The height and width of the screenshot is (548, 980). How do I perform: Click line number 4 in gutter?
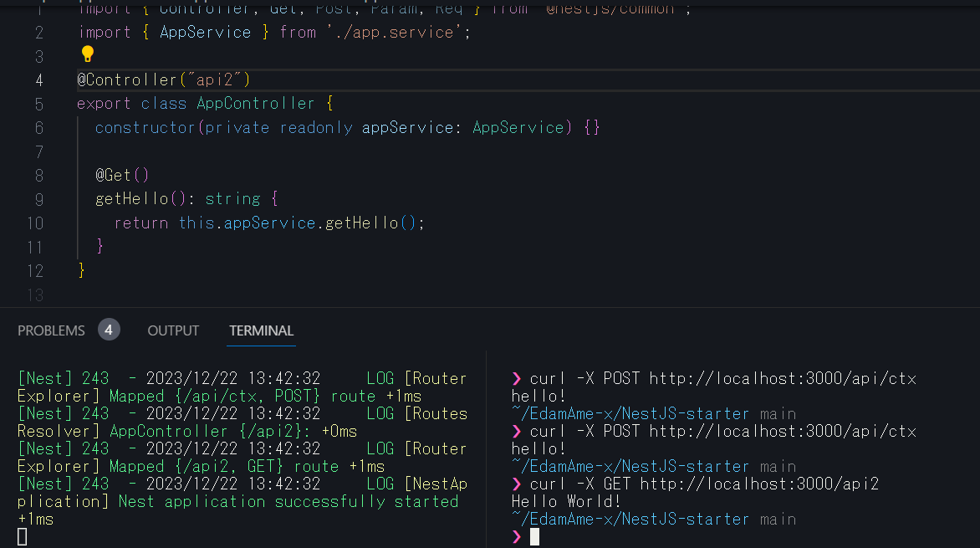coord(38,80)
